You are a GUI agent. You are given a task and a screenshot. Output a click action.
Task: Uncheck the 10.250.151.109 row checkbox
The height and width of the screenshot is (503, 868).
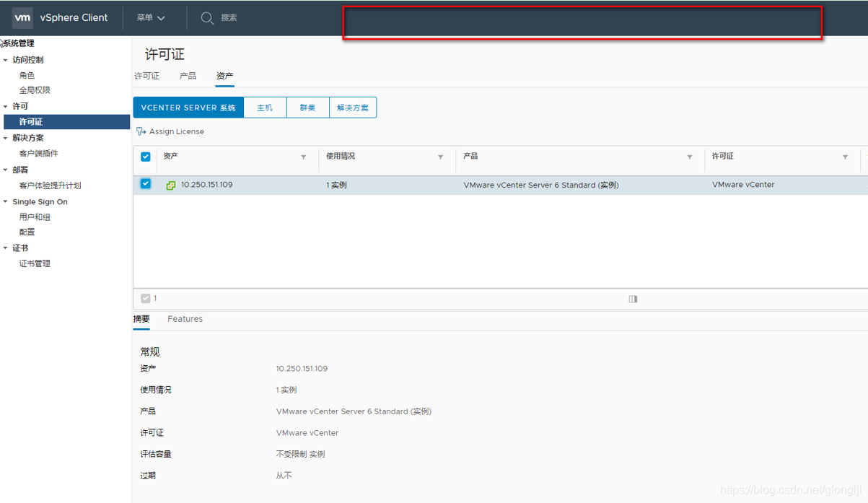146,184
